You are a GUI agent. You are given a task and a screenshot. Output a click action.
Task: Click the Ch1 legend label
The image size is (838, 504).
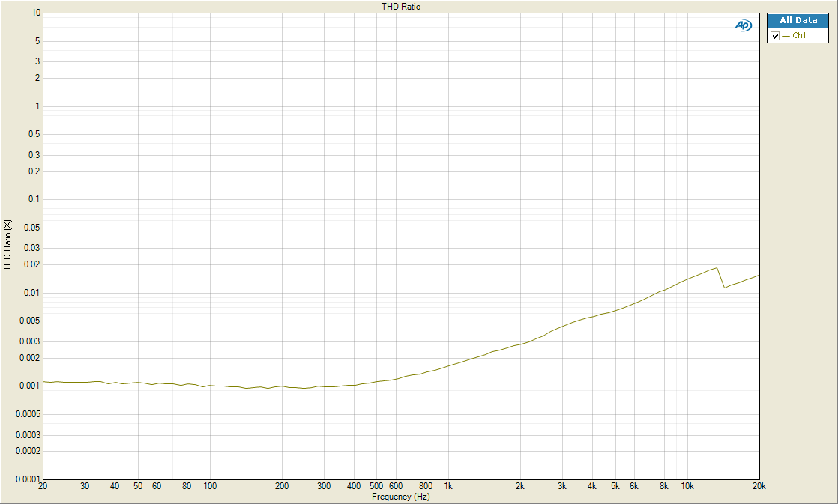click(x=799, y=36)
